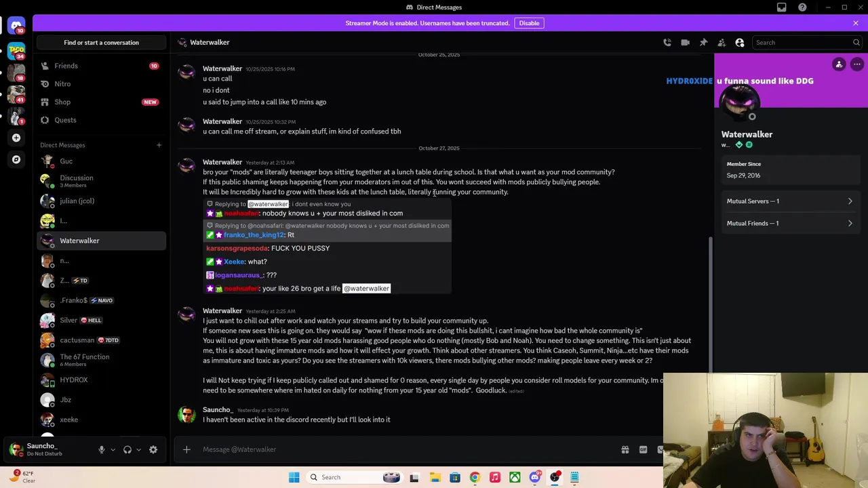
Task: Open the Jbz conversation
Action: (101, 400)
